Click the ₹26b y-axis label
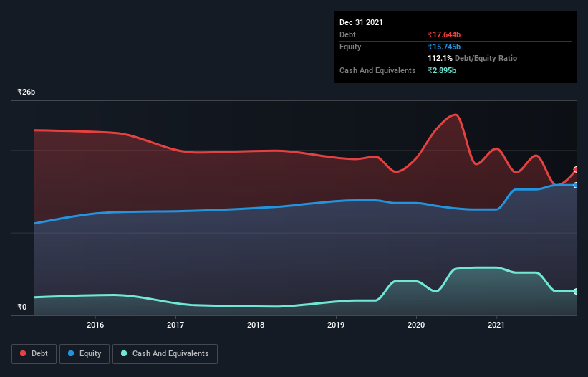 click(26, 92)
